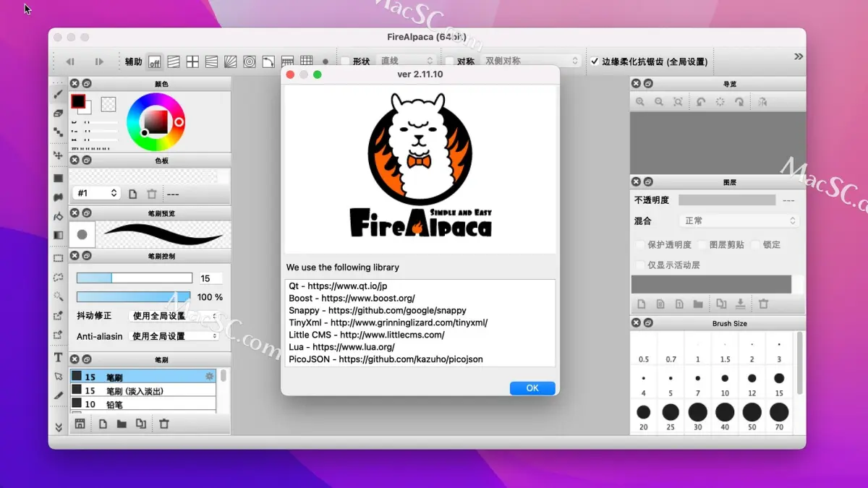This screenshot has height=488, width=868.
Task: Open the #1 palette dropdown
Action: click(96, 193)
